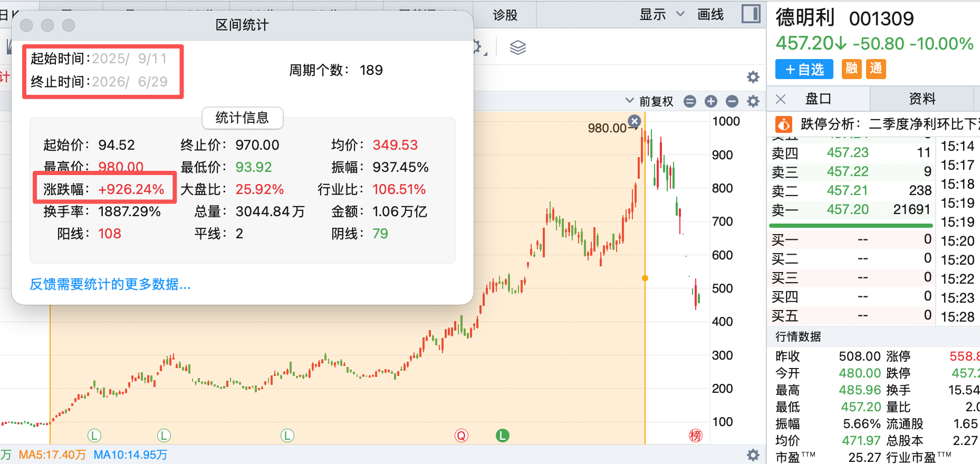
Task: Add stock with +自选 button
Action: (804, 69)
